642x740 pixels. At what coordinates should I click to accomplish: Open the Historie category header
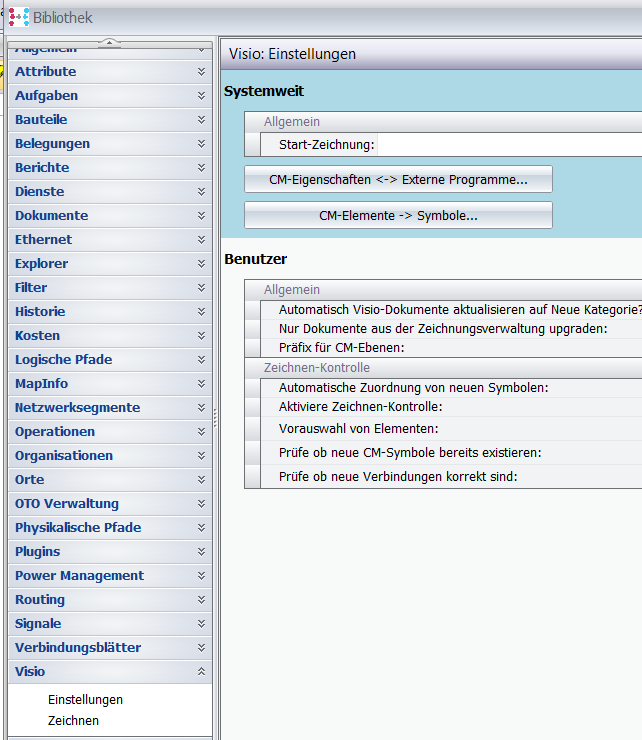pyautogui.click(x=110, y=312)
